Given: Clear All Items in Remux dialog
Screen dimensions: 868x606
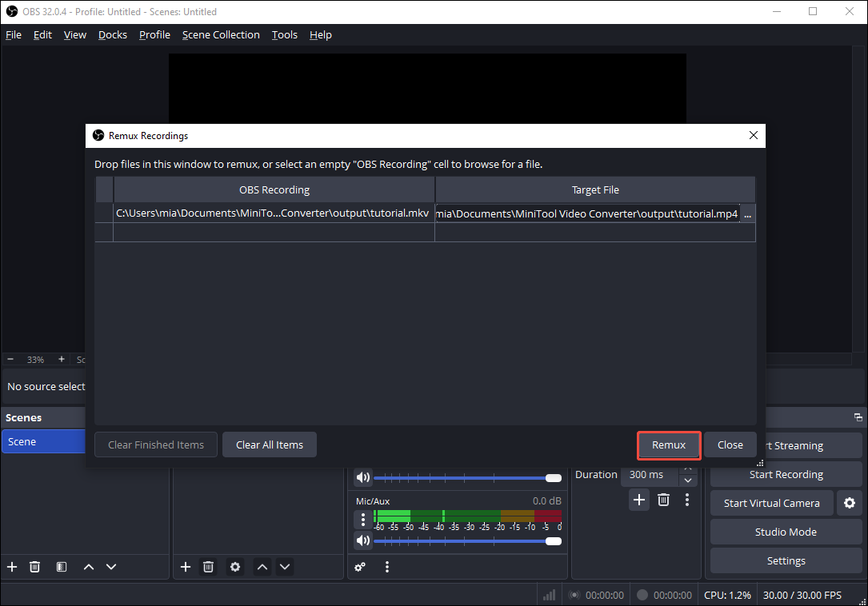Looking at the screenshot, I should [269, 445].
